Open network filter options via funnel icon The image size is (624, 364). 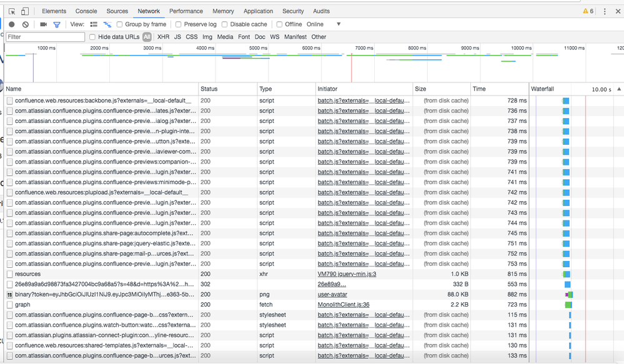click(x=57, y=24)
